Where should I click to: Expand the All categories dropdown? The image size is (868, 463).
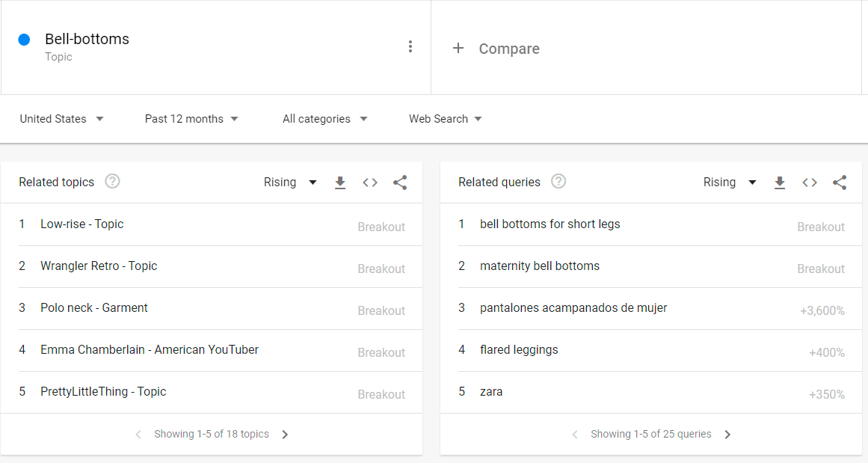click(x=324, y=119)
